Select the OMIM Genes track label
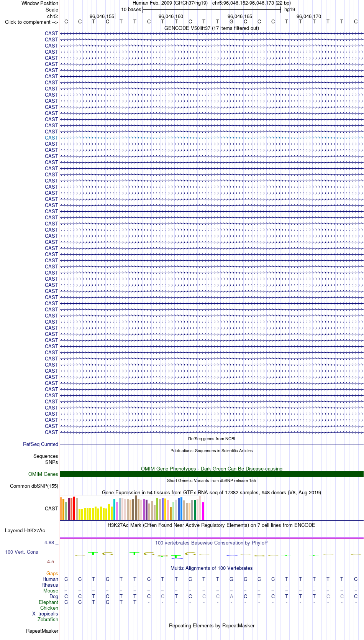Screen dimensions: 364x640 pos(43,474)
